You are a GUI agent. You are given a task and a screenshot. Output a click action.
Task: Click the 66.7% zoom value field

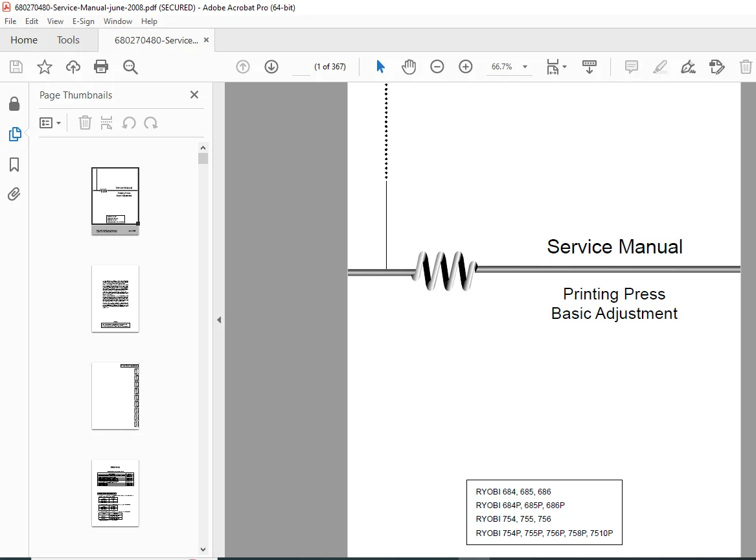click(502, 67)
